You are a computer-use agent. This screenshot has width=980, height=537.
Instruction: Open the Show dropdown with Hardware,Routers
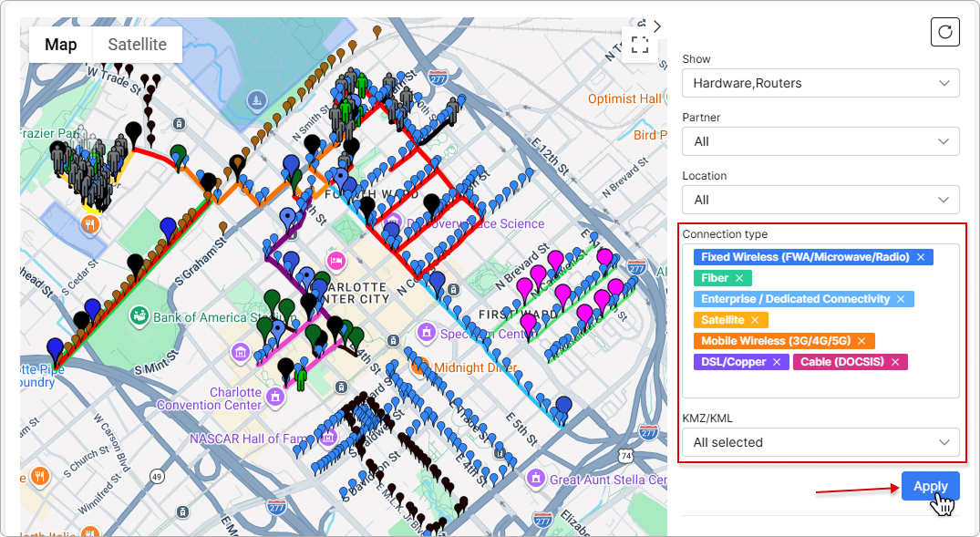[820, 83]
